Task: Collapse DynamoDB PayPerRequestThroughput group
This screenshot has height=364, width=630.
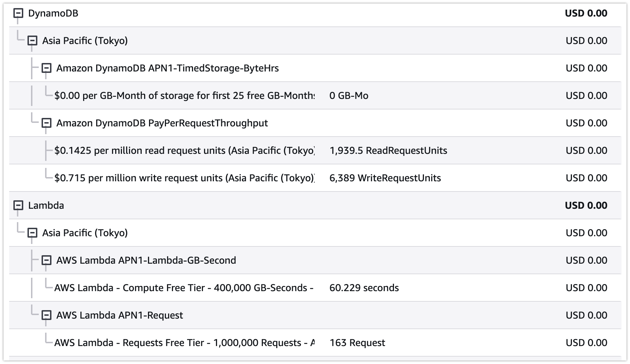Action: pos(46,123)
